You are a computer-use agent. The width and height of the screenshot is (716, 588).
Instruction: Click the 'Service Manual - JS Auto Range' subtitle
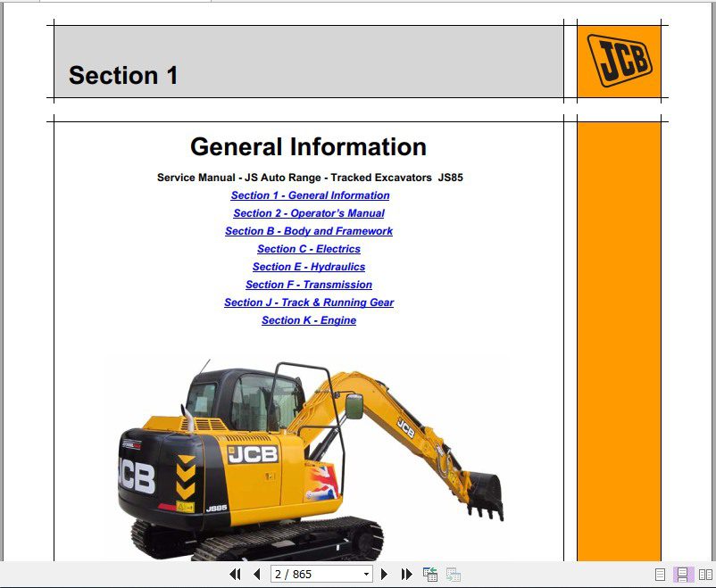pos(310,178)
